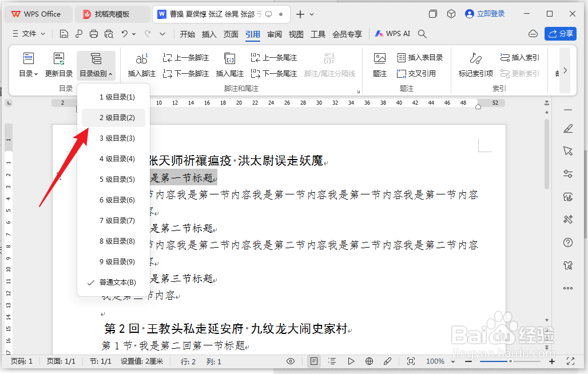Click the play reading mode icon

coord(351,361)
